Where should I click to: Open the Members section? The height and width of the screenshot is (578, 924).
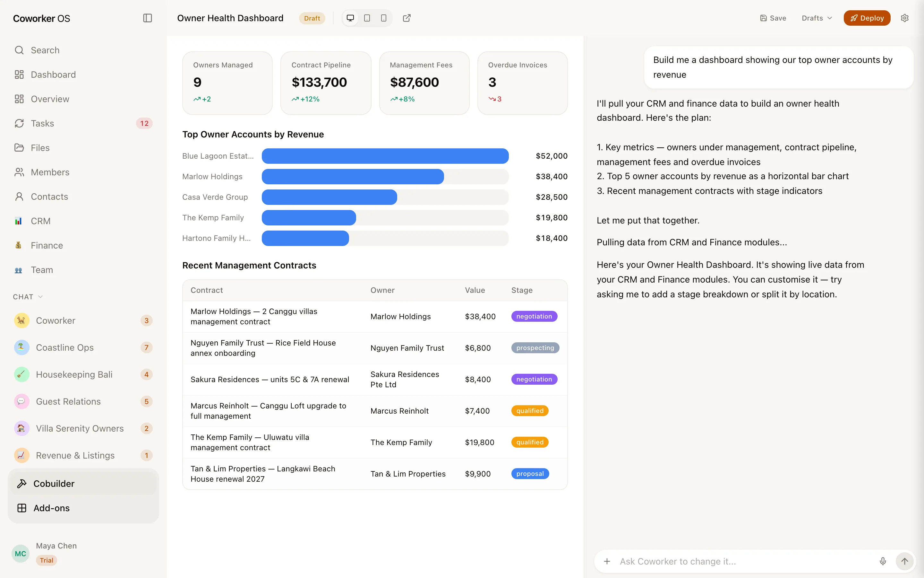[x=83, y=172]
